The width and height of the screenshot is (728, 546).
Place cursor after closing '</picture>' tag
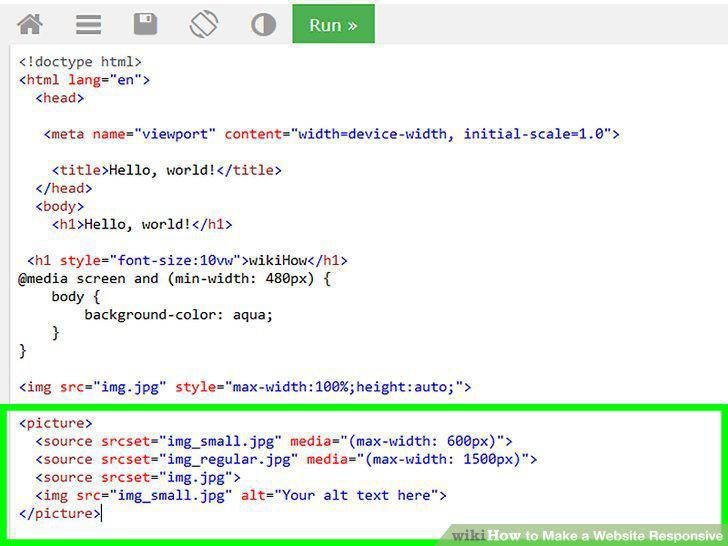tap(101, 514)
